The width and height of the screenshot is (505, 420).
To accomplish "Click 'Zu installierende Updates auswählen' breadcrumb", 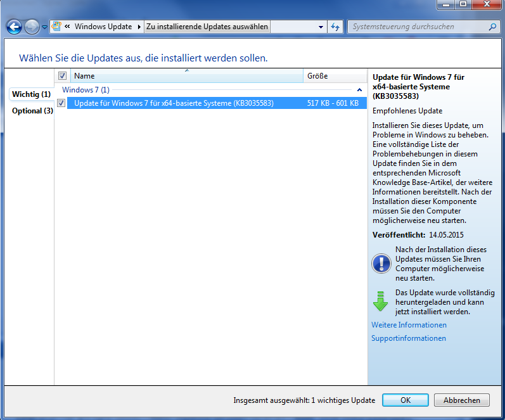I will [x=207, y=27].
